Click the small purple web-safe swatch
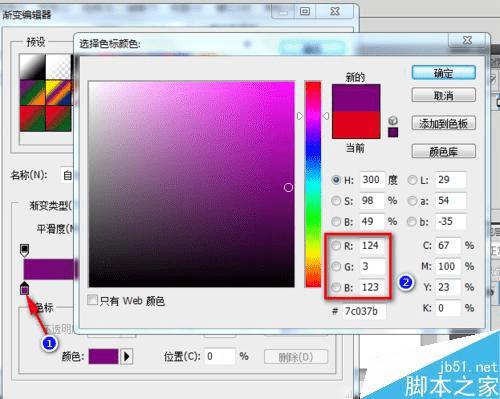The height and width of the screenshot is (399, 500). 393,132
